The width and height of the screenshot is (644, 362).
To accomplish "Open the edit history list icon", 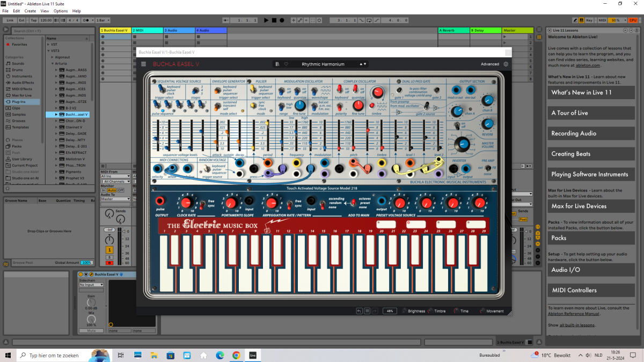I will [367, 311].
